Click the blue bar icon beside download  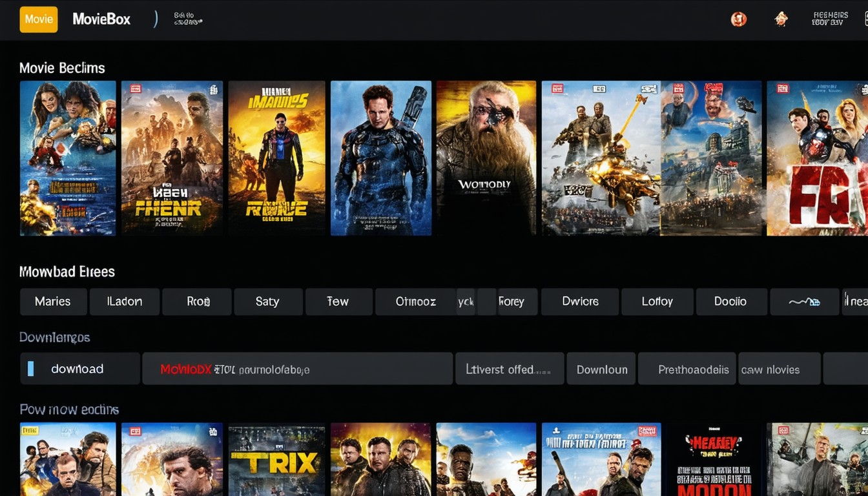click(x=30, y=369)
